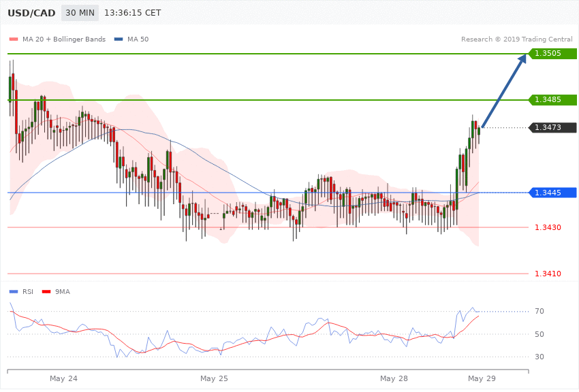This screenshot has height=392, width=579.
Task: Click the MA 50 blue legend swatch
Action: pos(119,39)
